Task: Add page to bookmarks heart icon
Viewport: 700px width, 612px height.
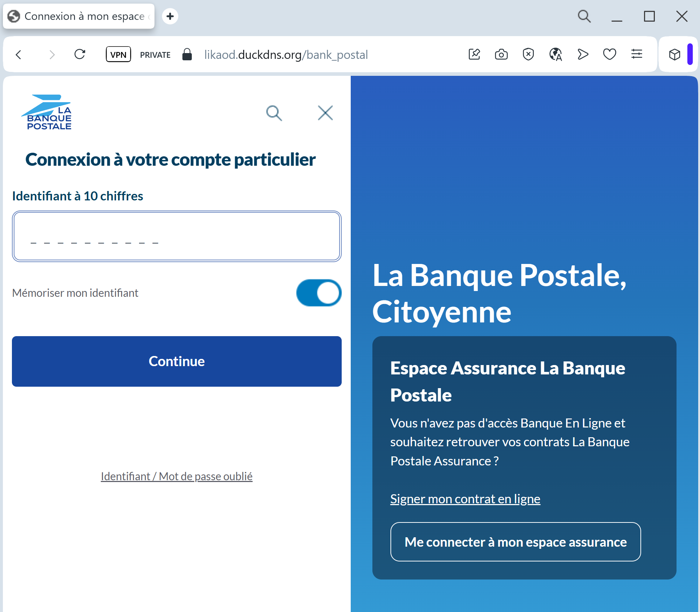Action: tap(610, 55)
